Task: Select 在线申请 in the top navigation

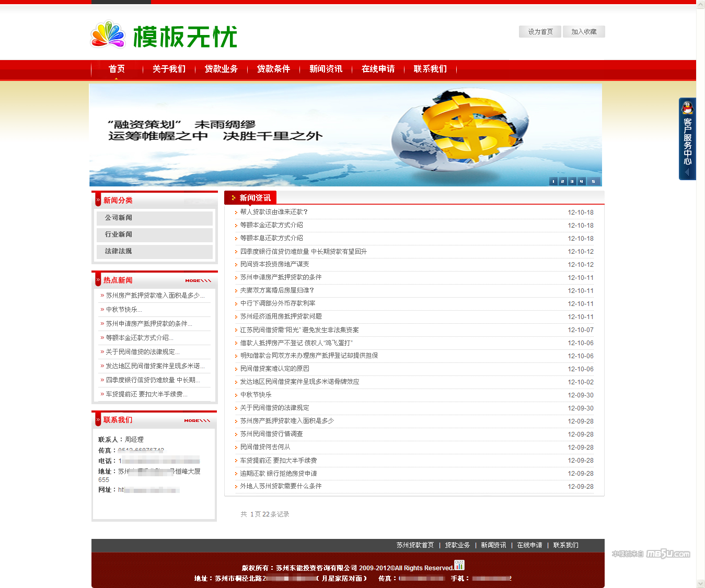Action: pos(378,69)
